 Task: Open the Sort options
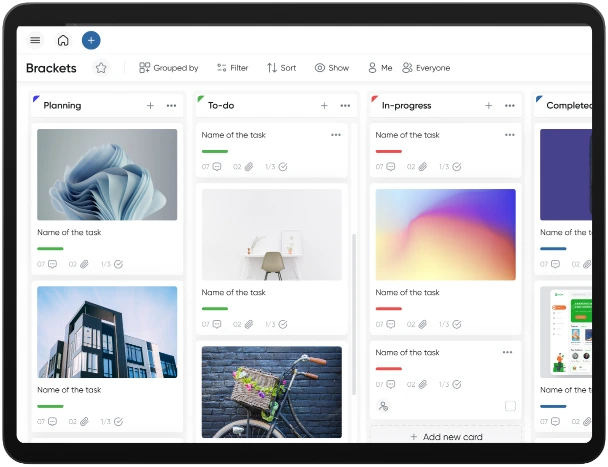[281, 68]
